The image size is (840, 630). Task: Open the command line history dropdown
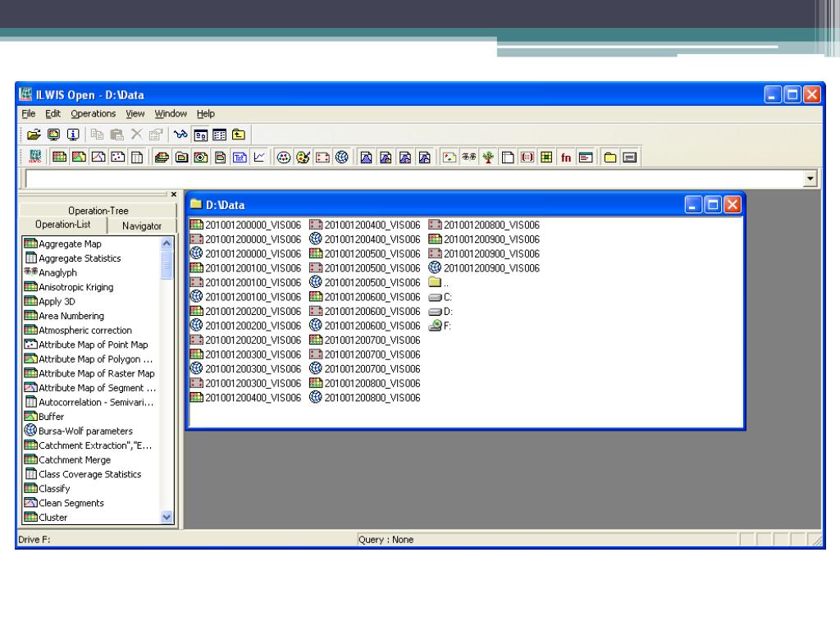pos(810,178)
